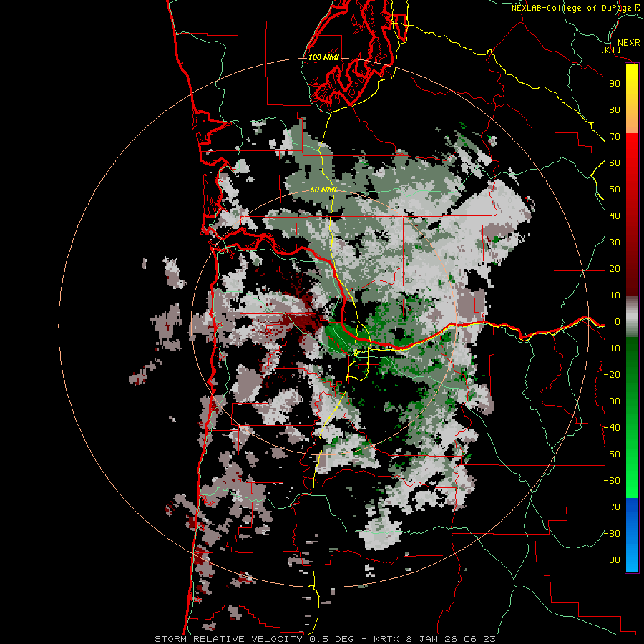Click the "-40" value on velocity scale

pos(612,428)
